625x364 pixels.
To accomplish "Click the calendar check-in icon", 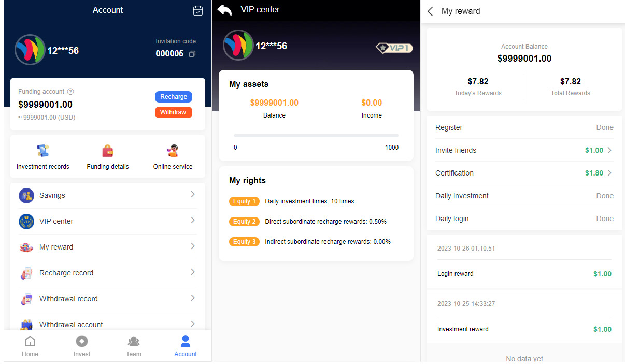I will point(197,11).
